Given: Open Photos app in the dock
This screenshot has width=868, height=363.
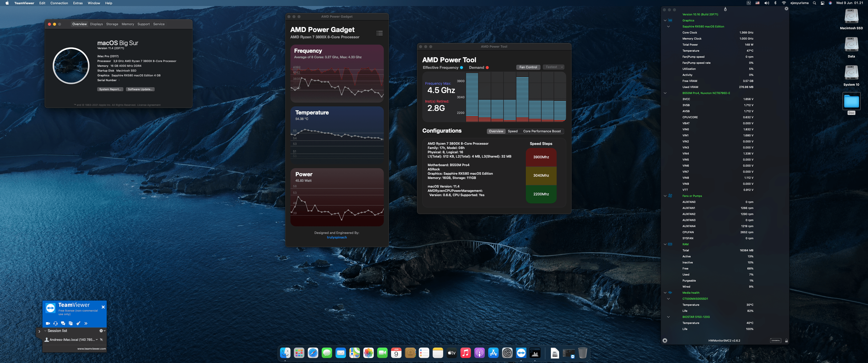Looking at the screenshot, I should click(368, 353).
